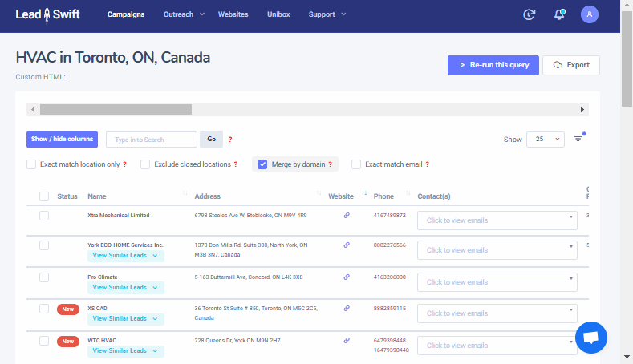Open the Outreach menu
Image resolution: width=633 pixels, height=364 pixels.
[184, 14]
